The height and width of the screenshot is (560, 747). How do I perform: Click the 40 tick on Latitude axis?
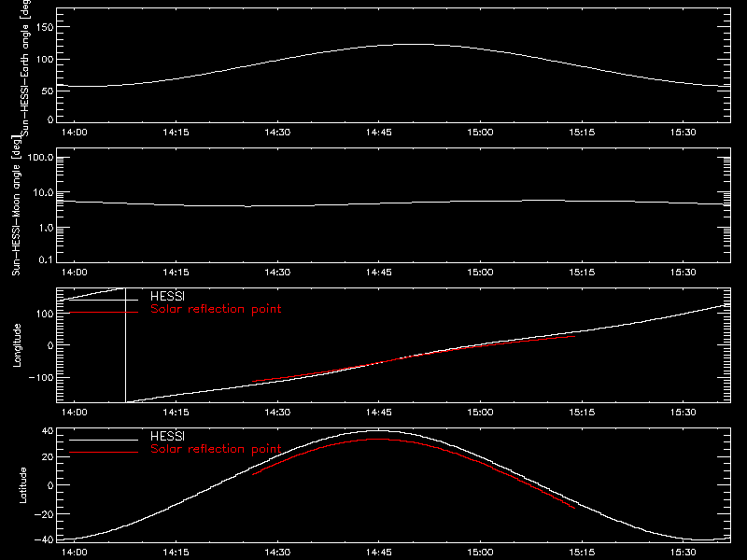48,431
